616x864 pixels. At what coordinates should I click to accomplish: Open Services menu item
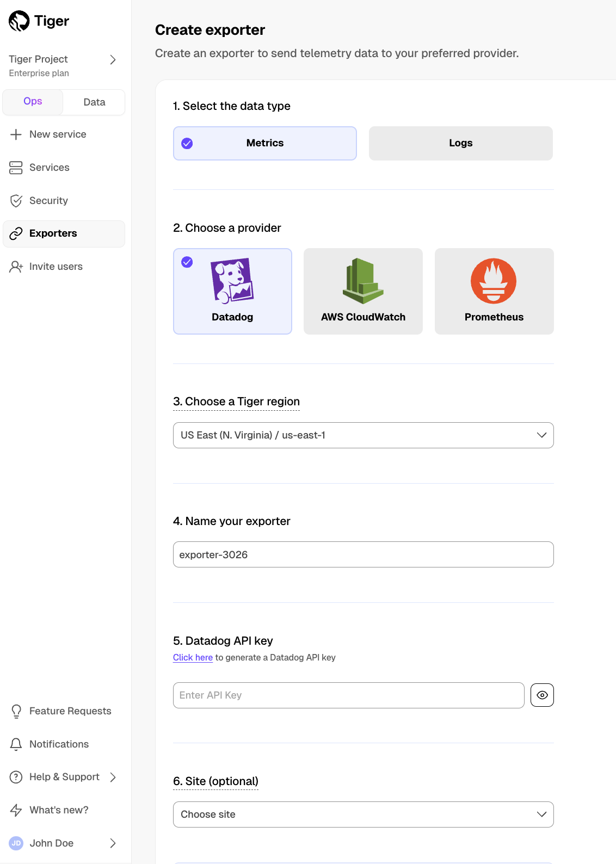[x=64, y=168]
